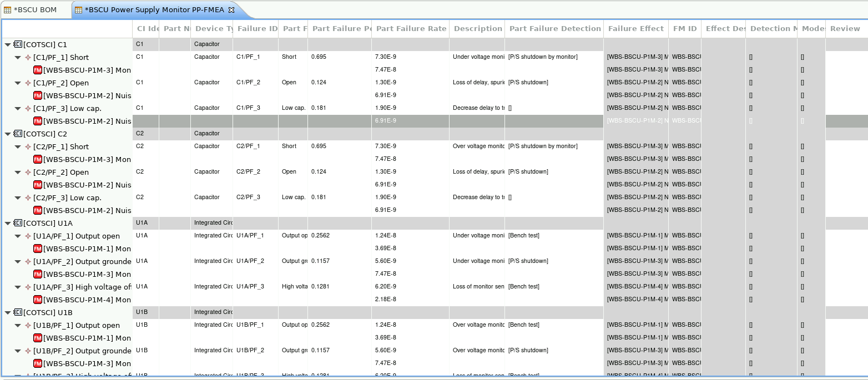Collapse the [C1/PF_3] Low cap. node
The height and width of the screenshot is (380, 868).
(x=18, y=109)
